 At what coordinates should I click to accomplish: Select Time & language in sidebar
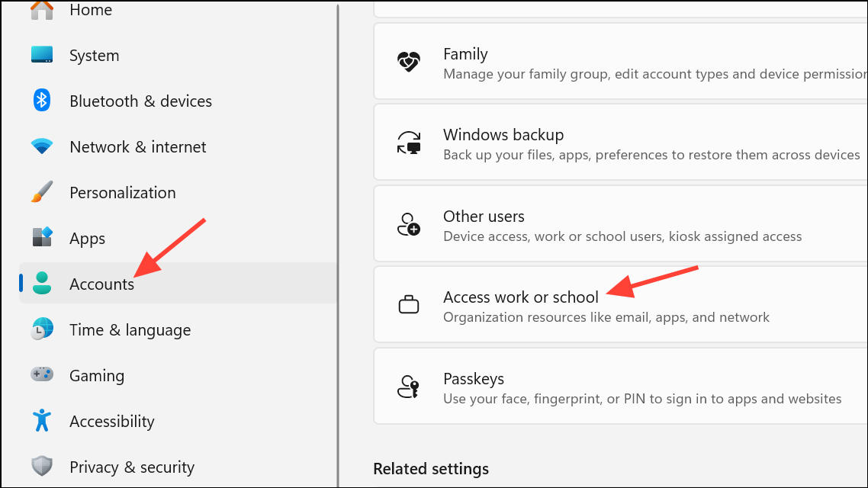[x=130, y=329]
